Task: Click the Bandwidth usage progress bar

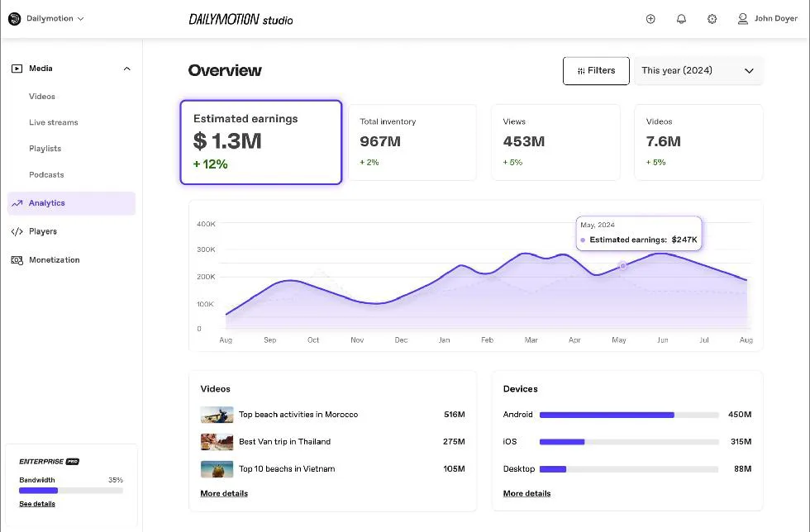Action: click(x=71, y=491)
